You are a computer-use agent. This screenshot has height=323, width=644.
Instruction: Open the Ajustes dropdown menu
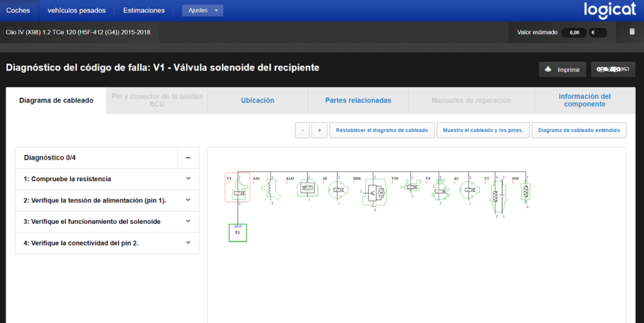click(203, 10)
